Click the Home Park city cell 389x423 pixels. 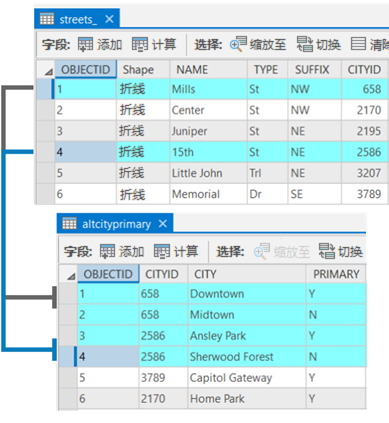[x=247, y=398]
